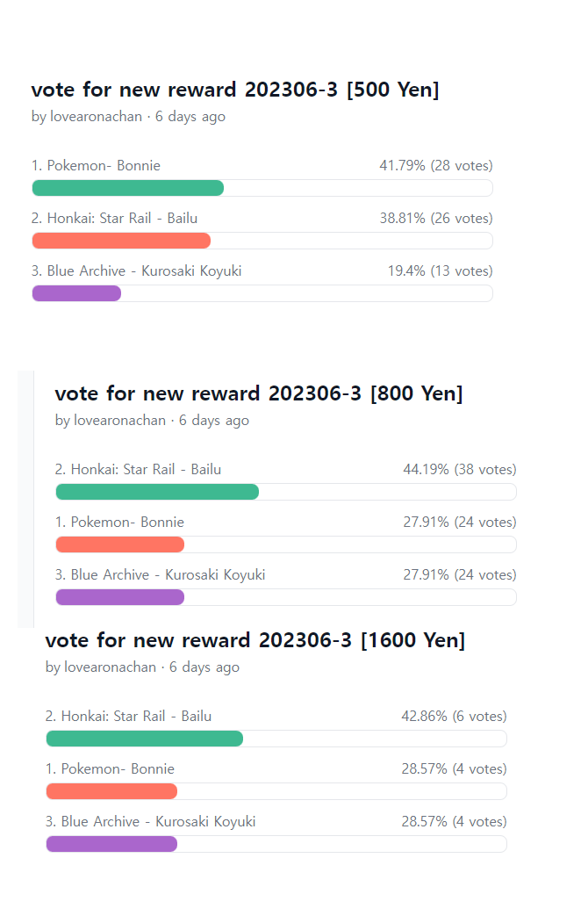
Task: Click the purple 19.4% progress bar
Action: (76, 293)
